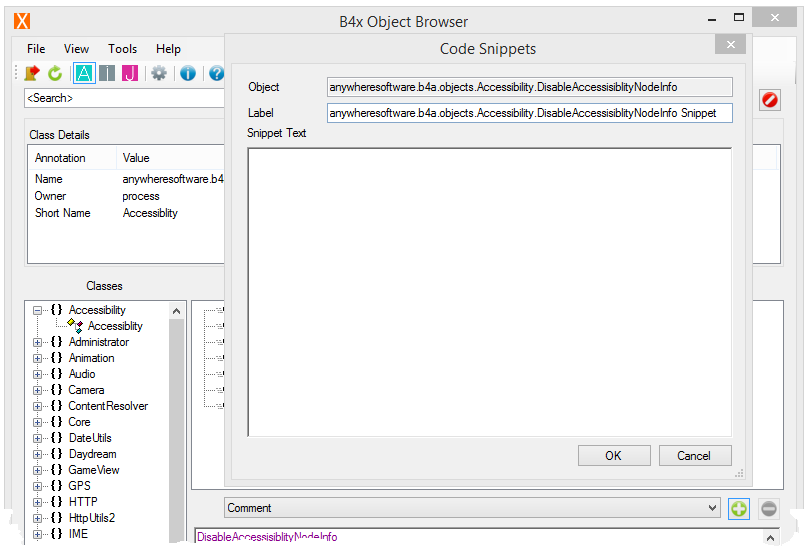The height and width of the screenshot is (549, 807).
Task: Select the Daydream tree item
Action: [x=93, y=454]
